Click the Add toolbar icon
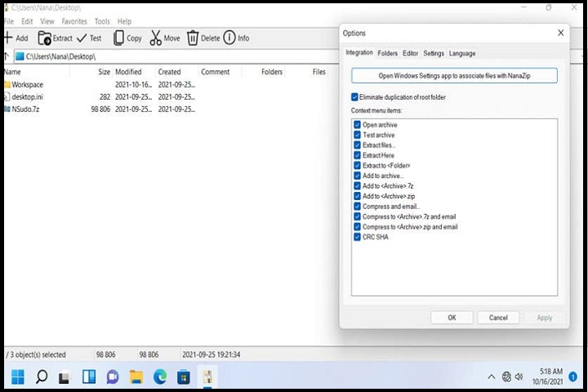Screen dimensions: 588x392 [8, 38]
